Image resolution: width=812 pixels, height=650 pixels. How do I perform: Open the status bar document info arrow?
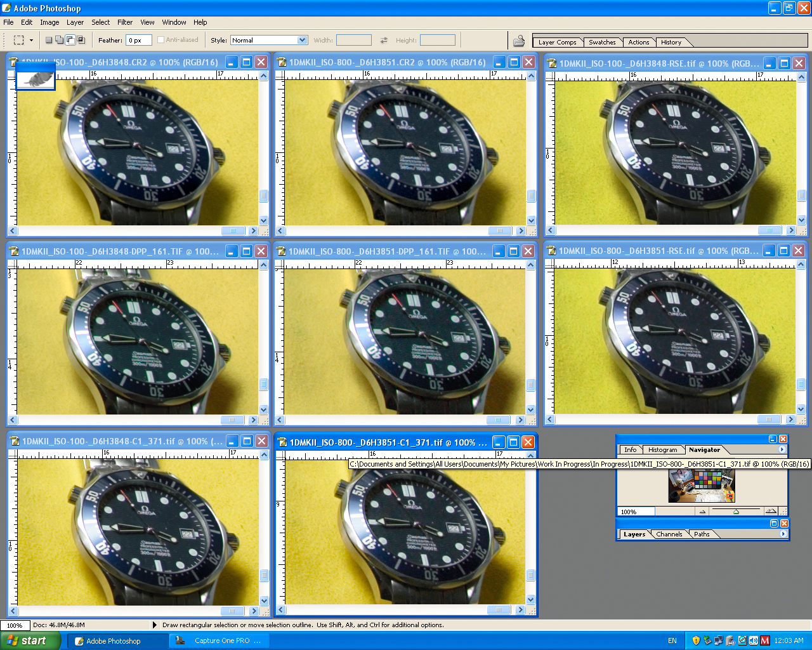(x=155, y=625)
